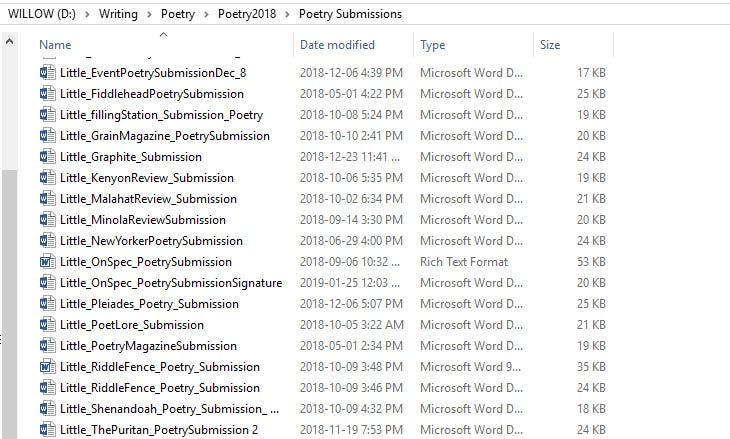This screenshot has height=439, width=730.
Task: Open the chevron dropdown after Poetry breadcrumb
Action: pos(206,14)
